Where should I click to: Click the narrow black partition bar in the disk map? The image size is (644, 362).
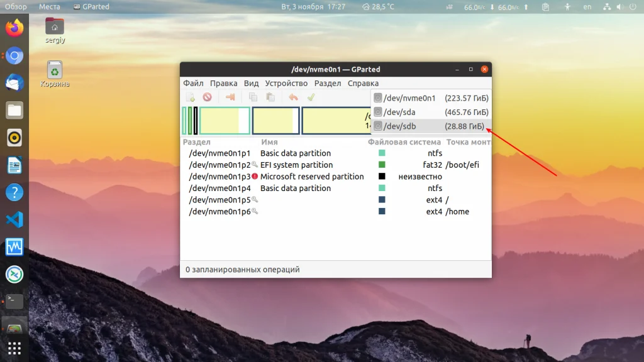(196, 121)
